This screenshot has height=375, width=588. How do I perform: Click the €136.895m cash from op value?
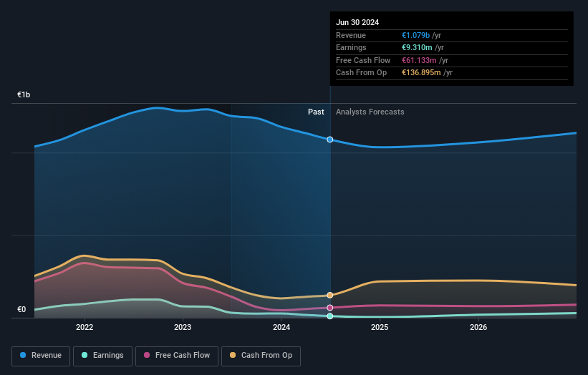coord(421,73)
